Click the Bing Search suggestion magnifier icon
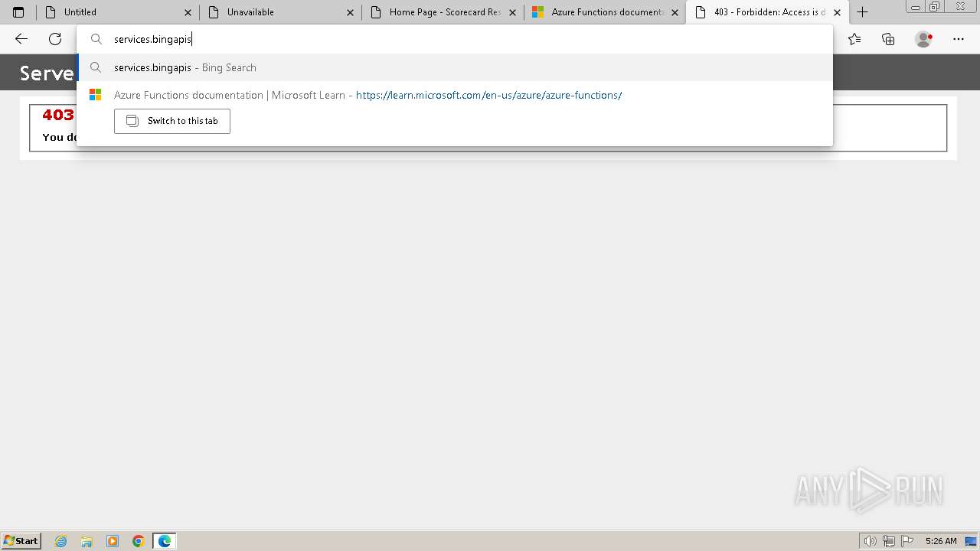The height and width of the screenshot is (551, 980). 96,67
